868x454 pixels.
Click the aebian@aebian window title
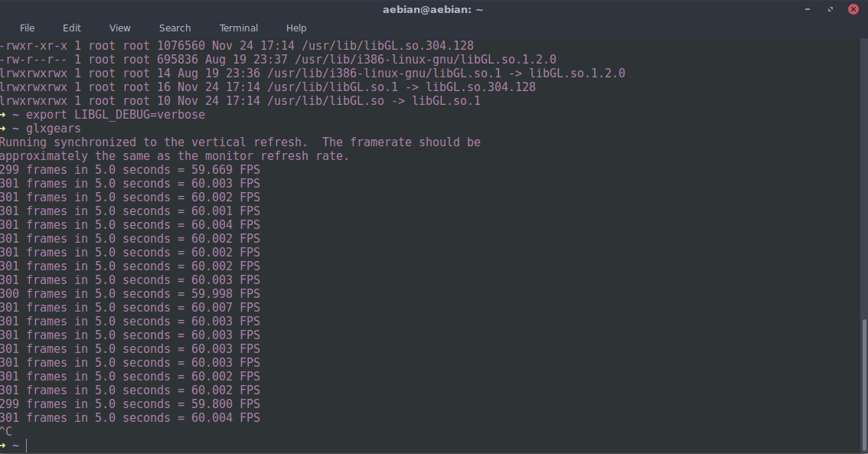pyautogui.click(x=433, y=9)
